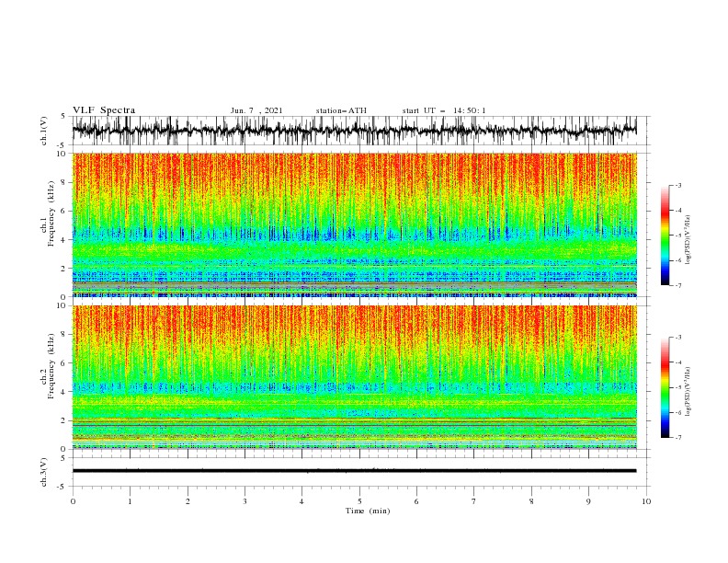Click the "station=ATH" header label
Screen dimensions: 728x563
341,110
